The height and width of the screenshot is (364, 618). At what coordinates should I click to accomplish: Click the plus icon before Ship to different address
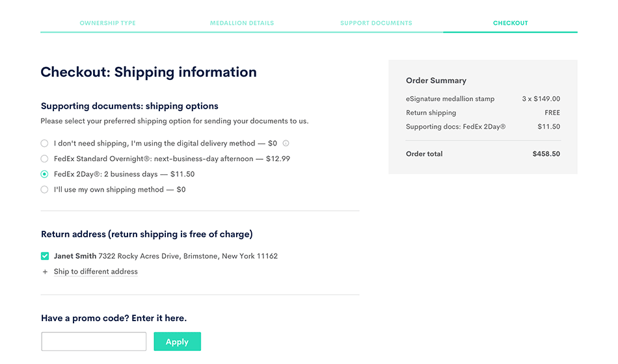(45, 272)
